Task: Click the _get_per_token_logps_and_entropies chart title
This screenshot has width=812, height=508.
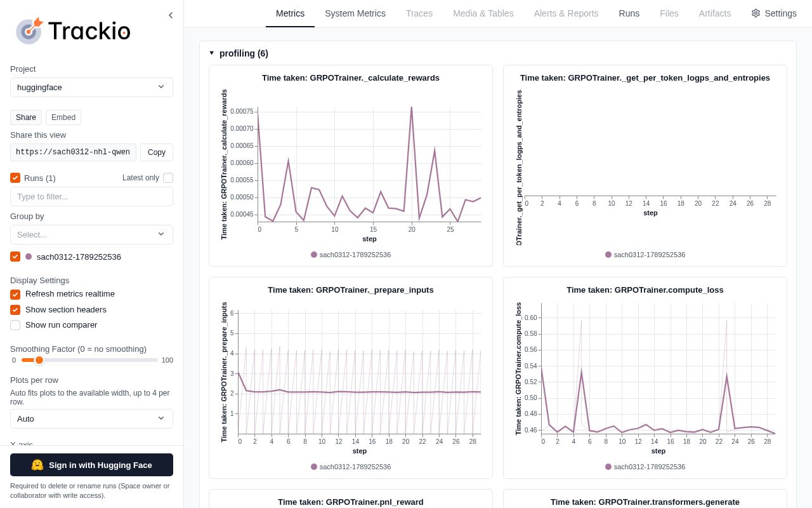Action: [645, 78]
